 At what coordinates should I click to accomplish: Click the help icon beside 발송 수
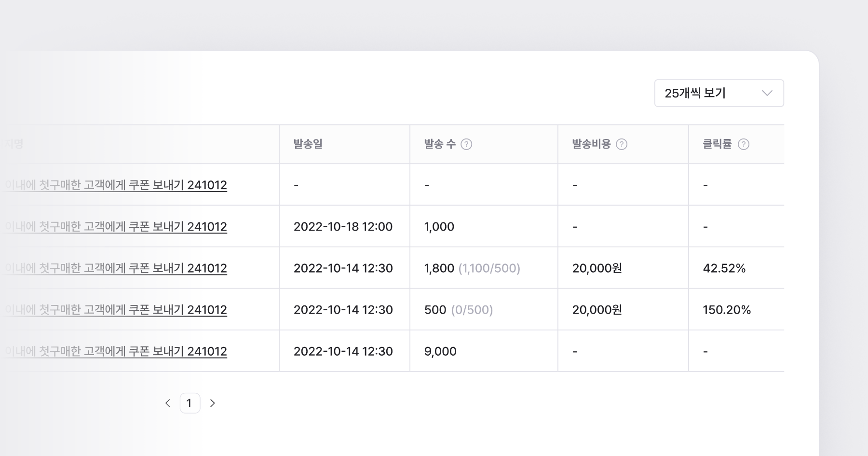pos(466,144)
